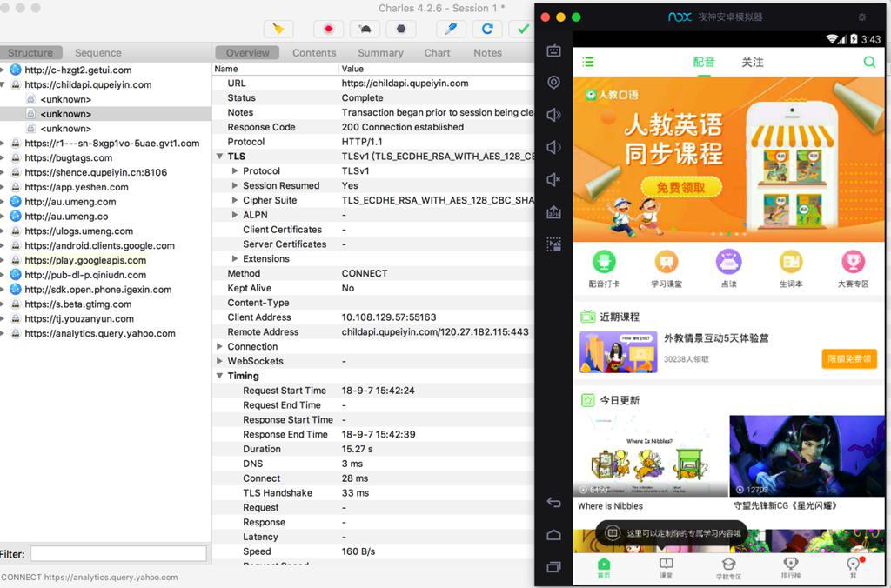Click the Nox keyboard mapping icon

click(x=553, y=51)
